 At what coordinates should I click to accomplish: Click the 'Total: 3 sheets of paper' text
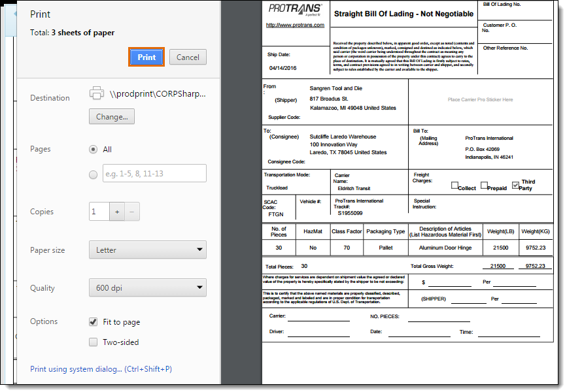pyautogui.click(x=72, y=33)
